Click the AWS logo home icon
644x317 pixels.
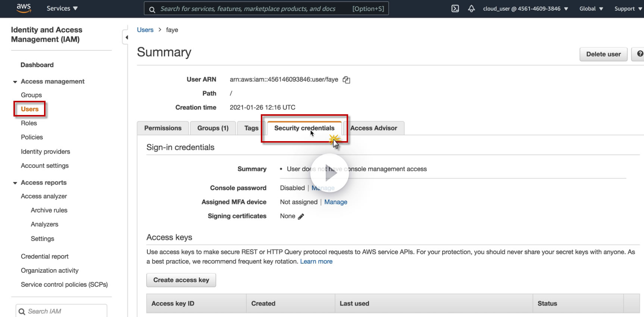click(x=24, y=8)
